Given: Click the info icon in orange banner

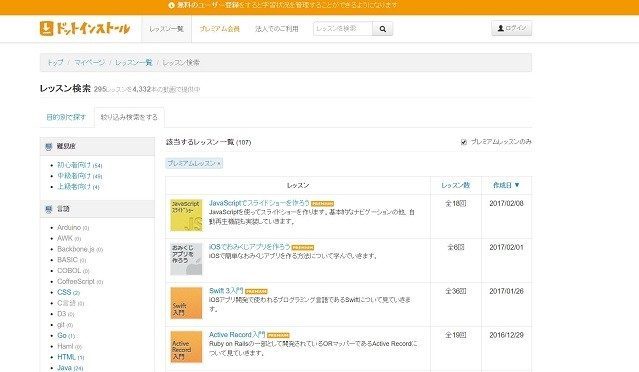Looking at the screenshot, I should click(172, 5).
